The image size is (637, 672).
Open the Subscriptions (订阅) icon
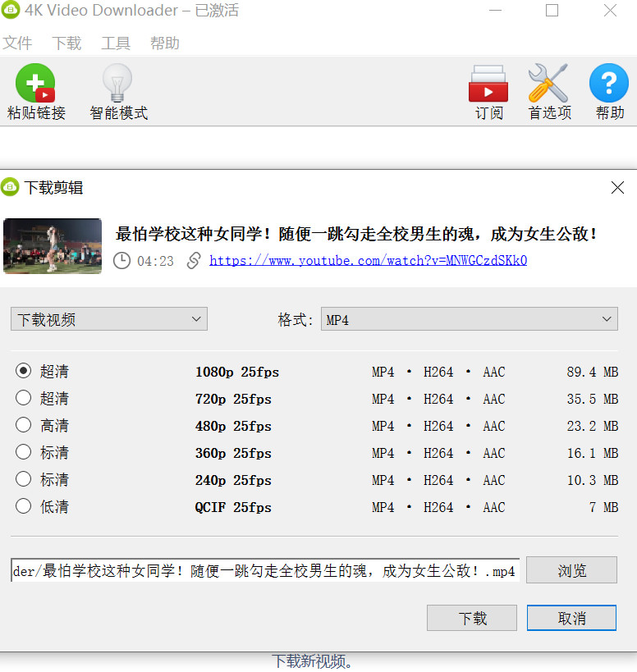[488, 84]
